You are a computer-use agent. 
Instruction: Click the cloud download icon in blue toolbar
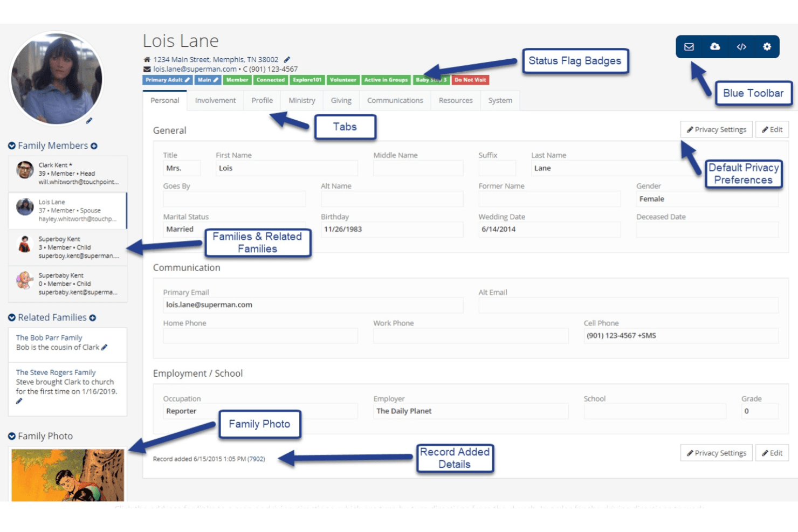715,47
